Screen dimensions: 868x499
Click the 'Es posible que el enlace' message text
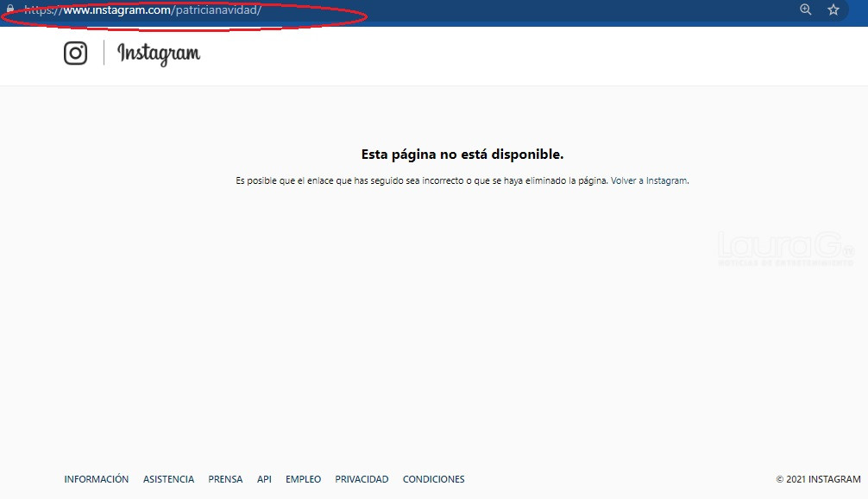point(422,181)
